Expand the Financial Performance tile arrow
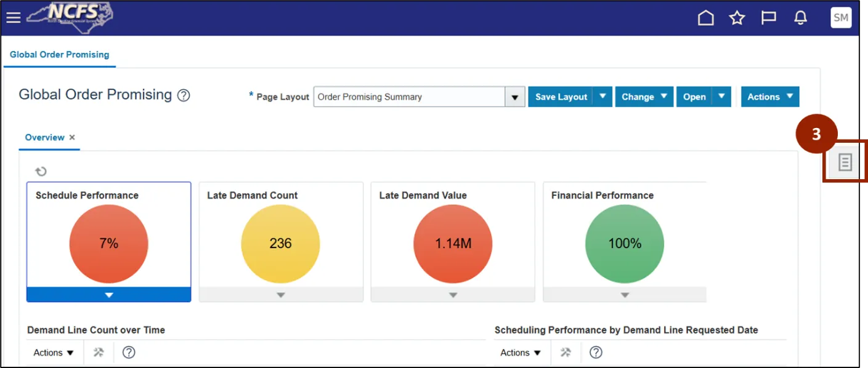 coord(625,295)
